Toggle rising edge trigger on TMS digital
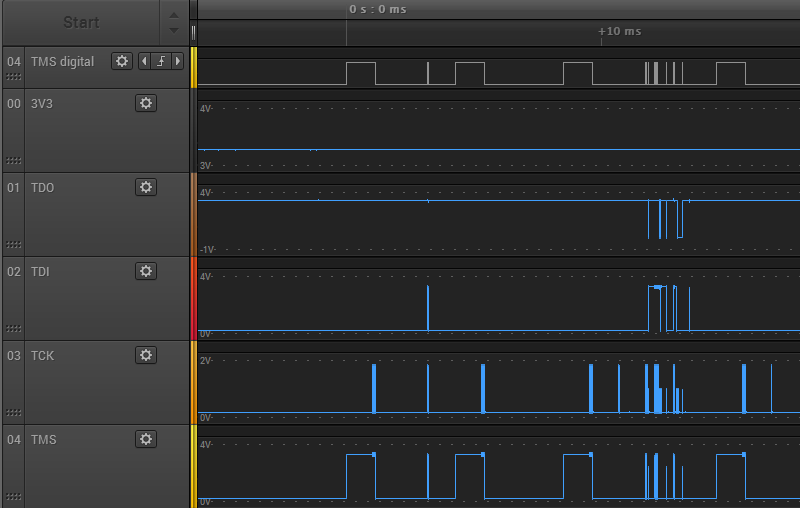Screen dimensions: 800x508 (x=161, y=61)
